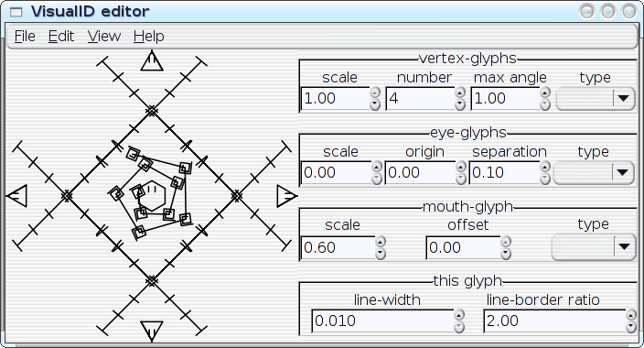Open the mouth-glyph type dropdown

pyautogui.click(x=594, y=247)
